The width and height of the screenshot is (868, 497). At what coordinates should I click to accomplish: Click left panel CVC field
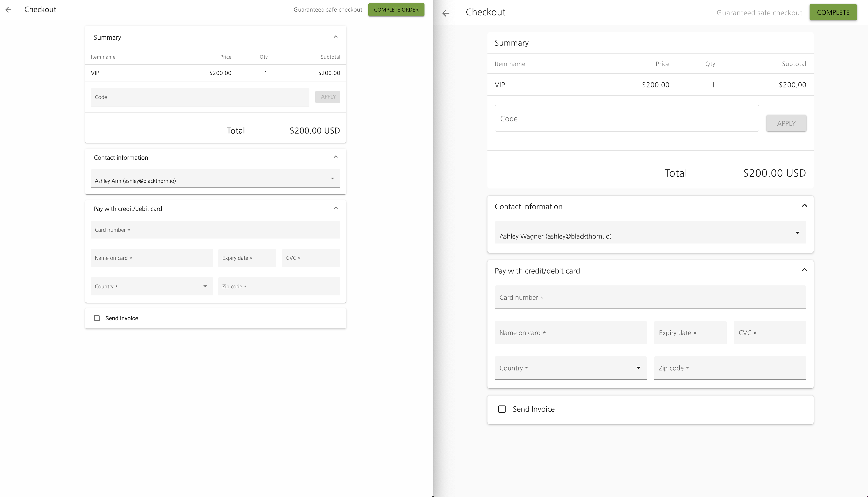click(311, 258)
